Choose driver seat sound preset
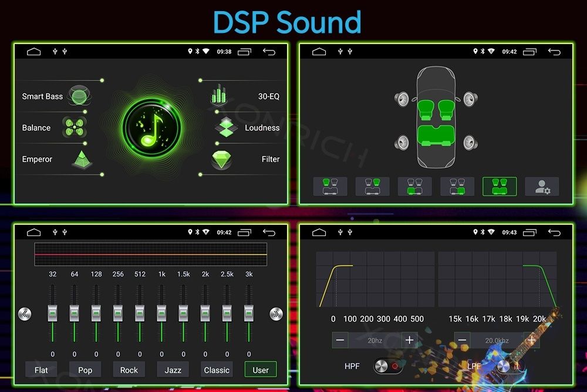This screenshot has height=392, width=587. pyautogui.click(x=330, y=187)
